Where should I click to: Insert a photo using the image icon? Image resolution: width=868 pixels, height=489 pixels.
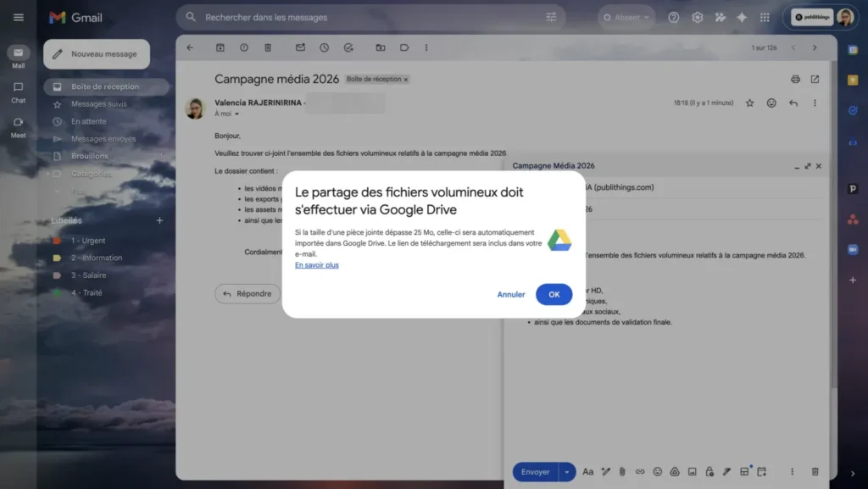692,472
